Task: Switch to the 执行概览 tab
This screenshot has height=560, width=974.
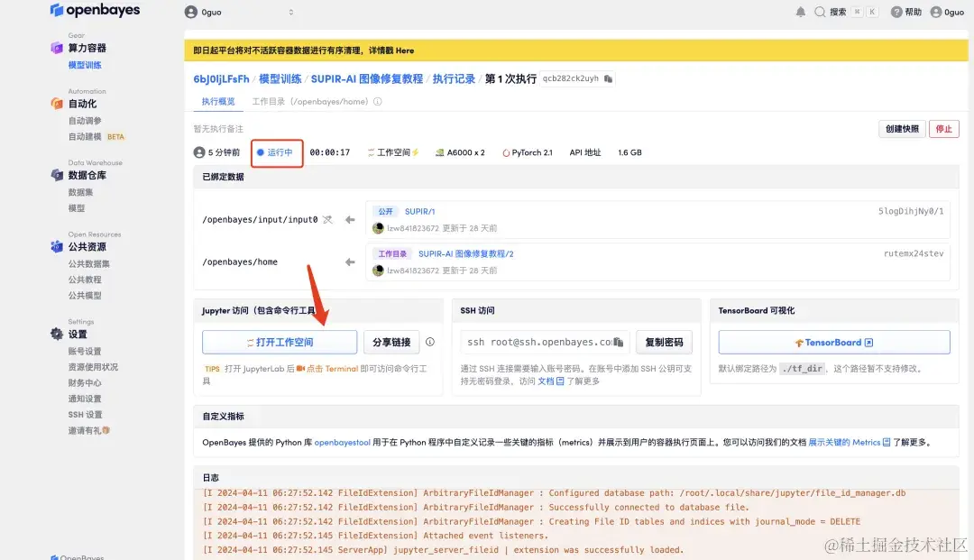Action: point(218,102)
